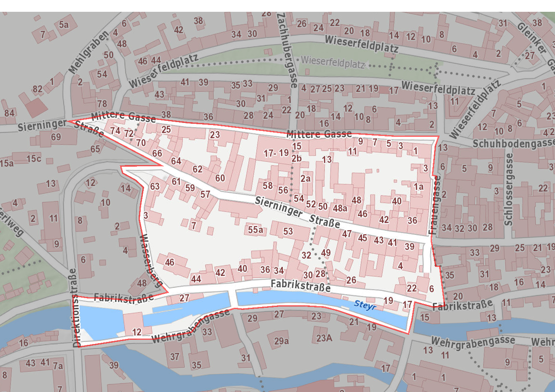This screenshot has height=392, width=555.
Task: Select building 29a south of river
Action: click(282, 341)
